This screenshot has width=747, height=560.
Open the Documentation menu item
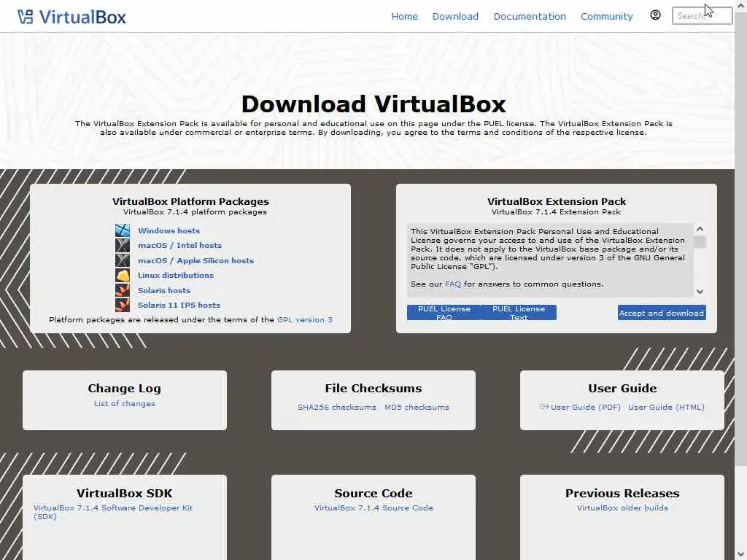[530, 16]
